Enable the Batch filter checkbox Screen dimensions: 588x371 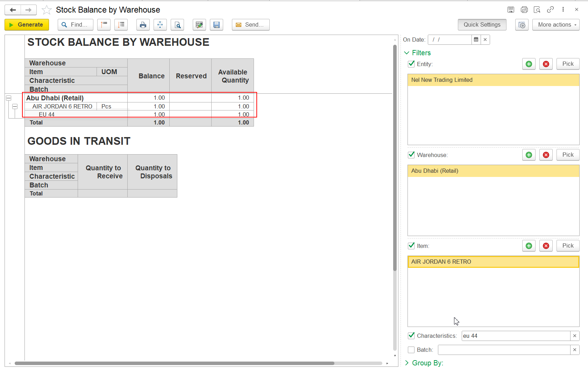(x=411, y=350)
